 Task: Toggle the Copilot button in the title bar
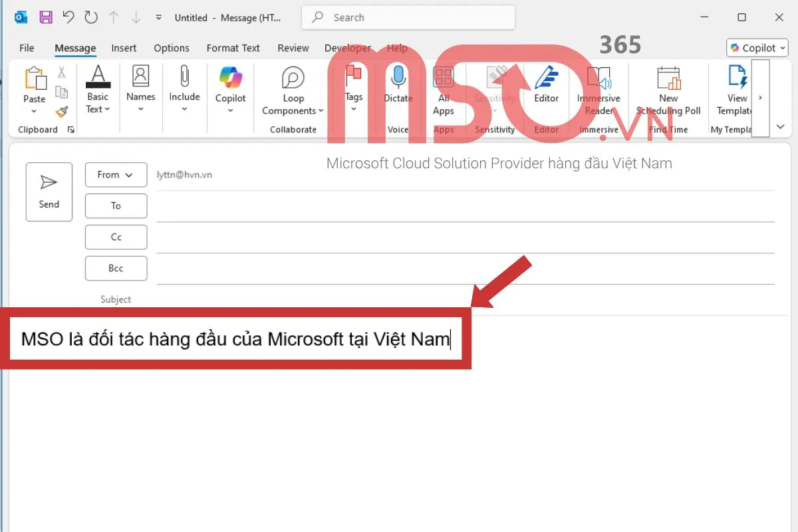click(756, 47)
